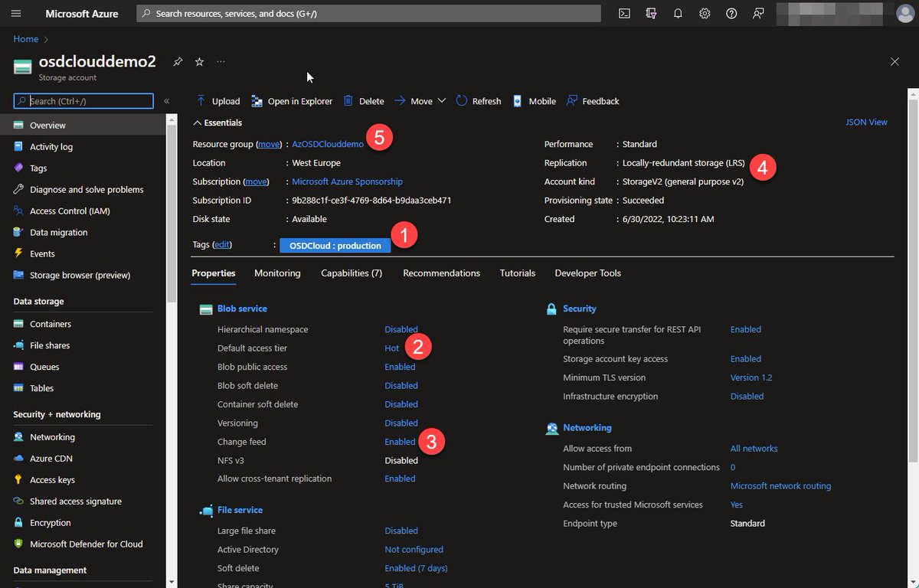Viewport: 919px width, 588px height.
Task: Click Feedback in the command bar
Action: [x=592, y=101]
